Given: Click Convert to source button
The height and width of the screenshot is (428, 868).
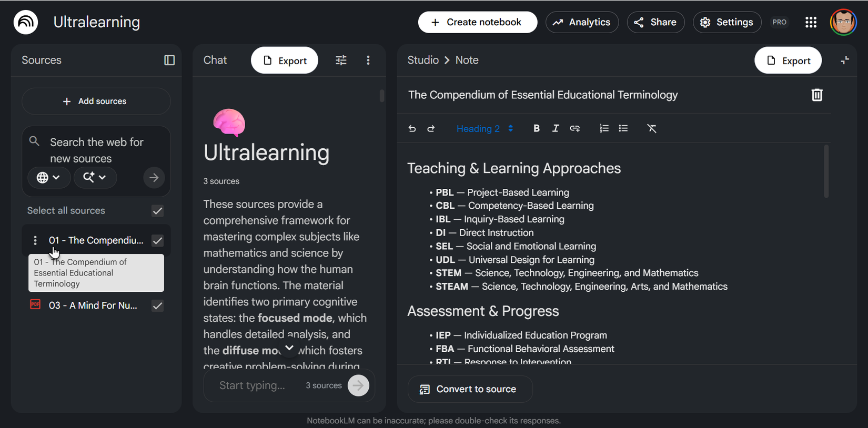Looking at the screenshot, I should (x=469, y=390).
